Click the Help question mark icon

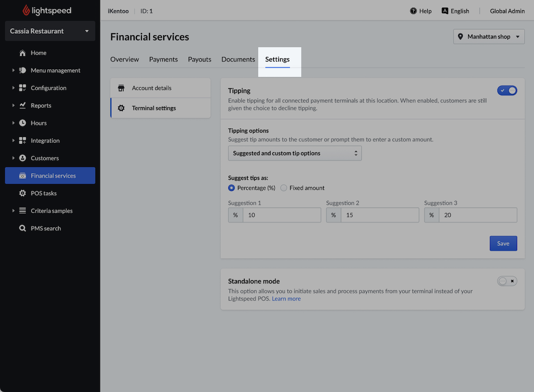pyautogui.click(x=413, y=11)
